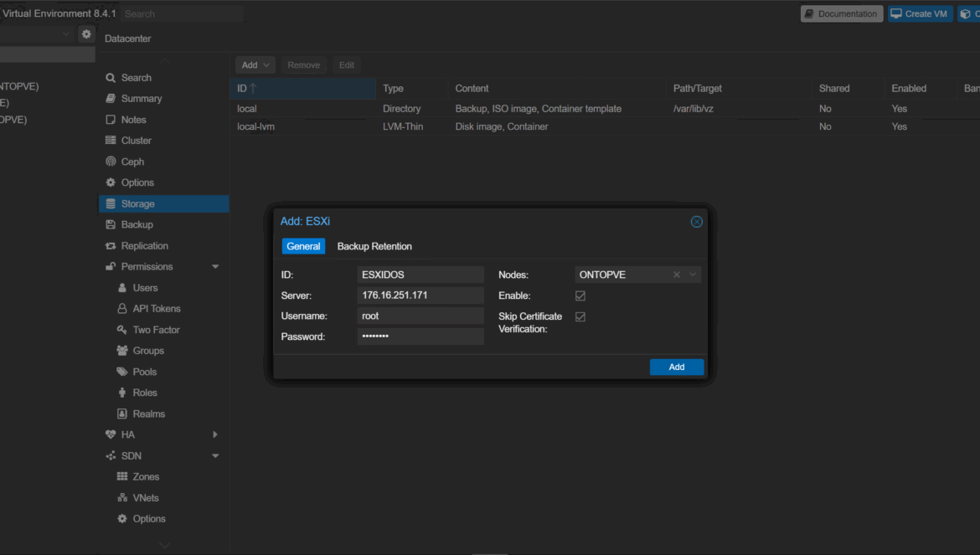Image resolution: width=980 pixels, height=555 pixels.
Task: Click the Ceph icon
Action: coord(111,162)
